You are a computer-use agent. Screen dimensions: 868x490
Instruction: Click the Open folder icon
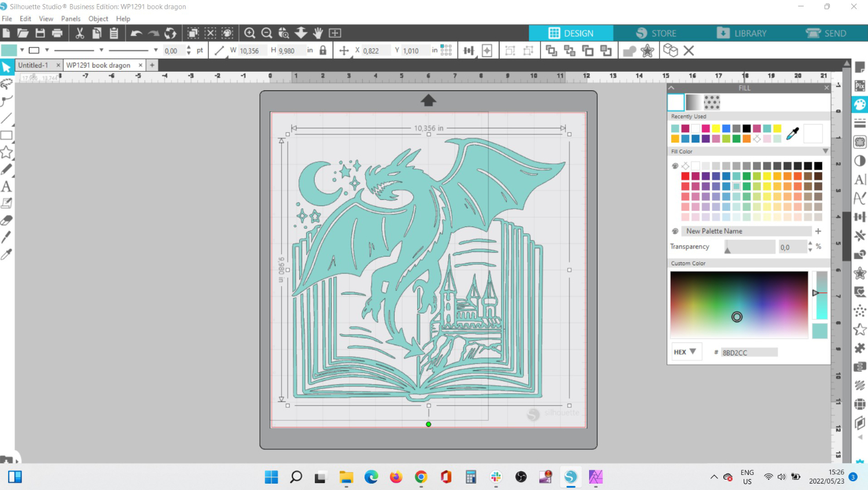(23, 33)
